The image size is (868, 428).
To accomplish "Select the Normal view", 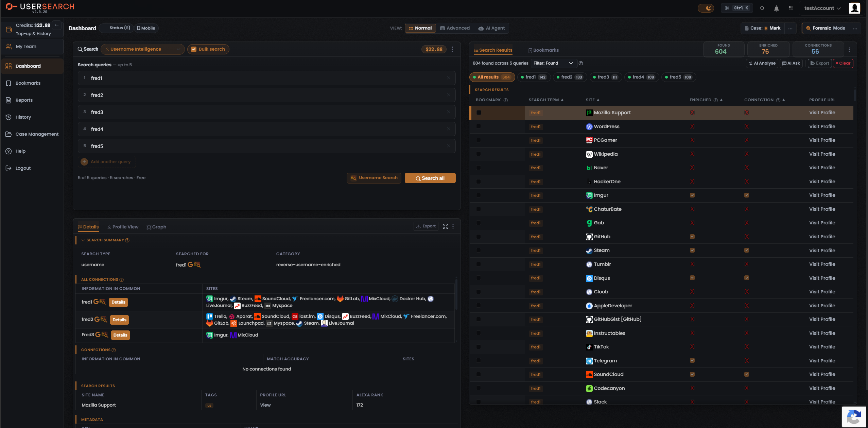I will click(x=420, y=28).
